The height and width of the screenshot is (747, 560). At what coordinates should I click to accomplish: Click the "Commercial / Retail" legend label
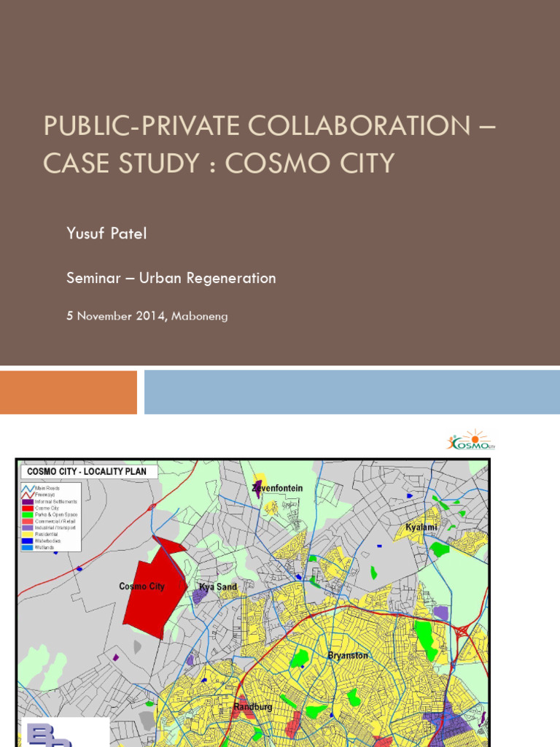55,521
